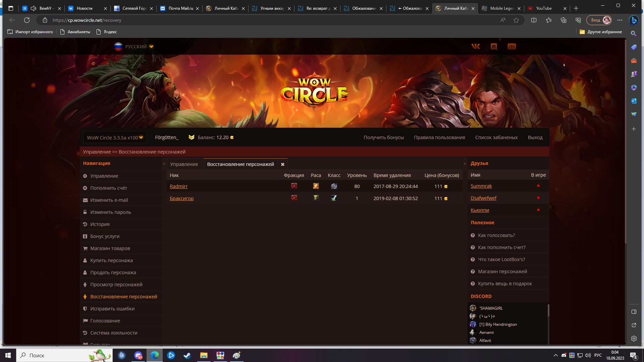Click the mute tab speaker icon
Viewport: 644px width, 362px height.
click(x=33, y=8)
